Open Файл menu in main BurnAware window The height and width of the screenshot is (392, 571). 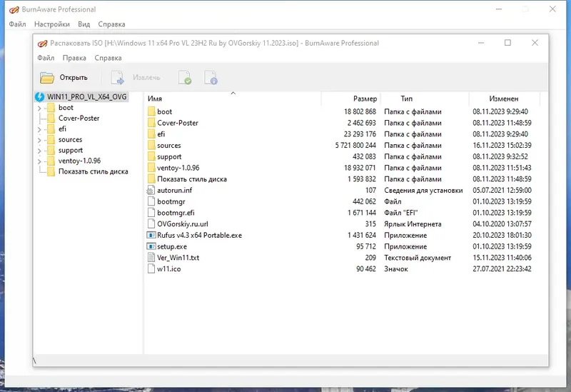click(x=17, y=24)
